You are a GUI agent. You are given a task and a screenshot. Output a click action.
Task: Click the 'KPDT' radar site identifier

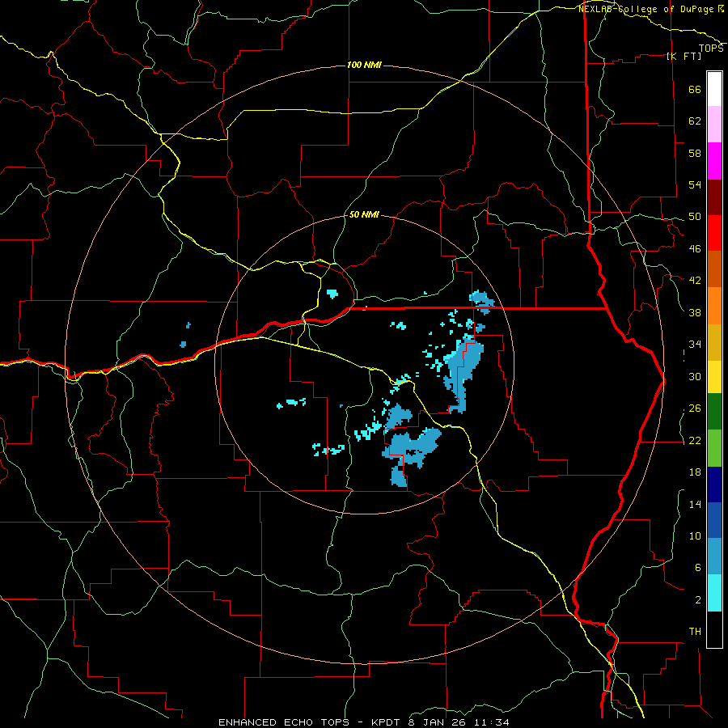coord(387,722)
